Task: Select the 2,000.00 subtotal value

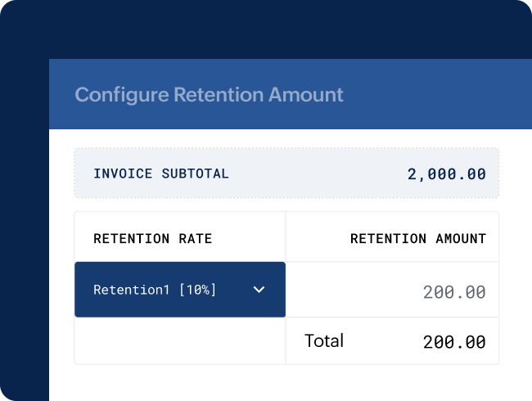Action: click(446, 173)
